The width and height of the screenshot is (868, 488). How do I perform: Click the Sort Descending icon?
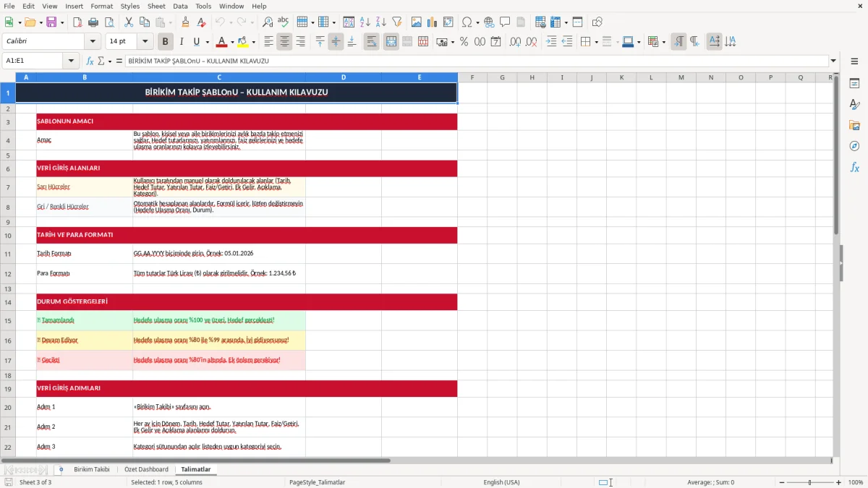coord(381,22)
